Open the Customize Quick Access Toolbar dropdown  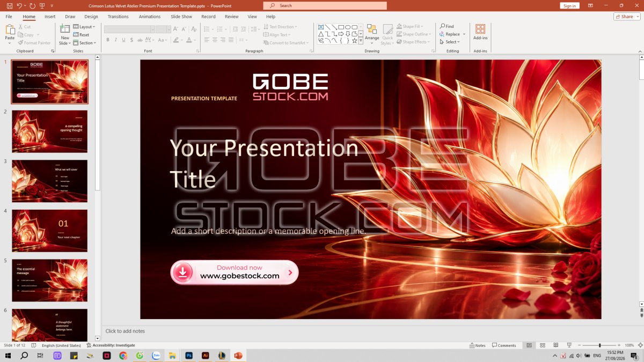[x=51, y=5]
